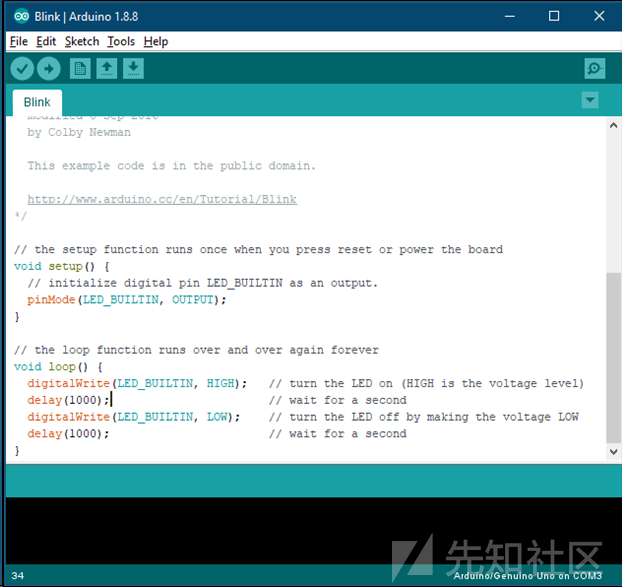Click the vertical scrollbar thumb
Screen dimensions: 622x587
[613, 358]
